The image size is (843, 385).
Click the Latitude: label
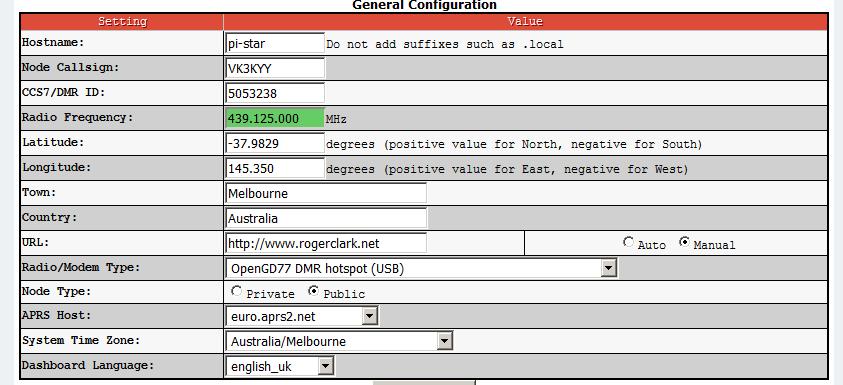pyautogui.click(x=53, y=142)
